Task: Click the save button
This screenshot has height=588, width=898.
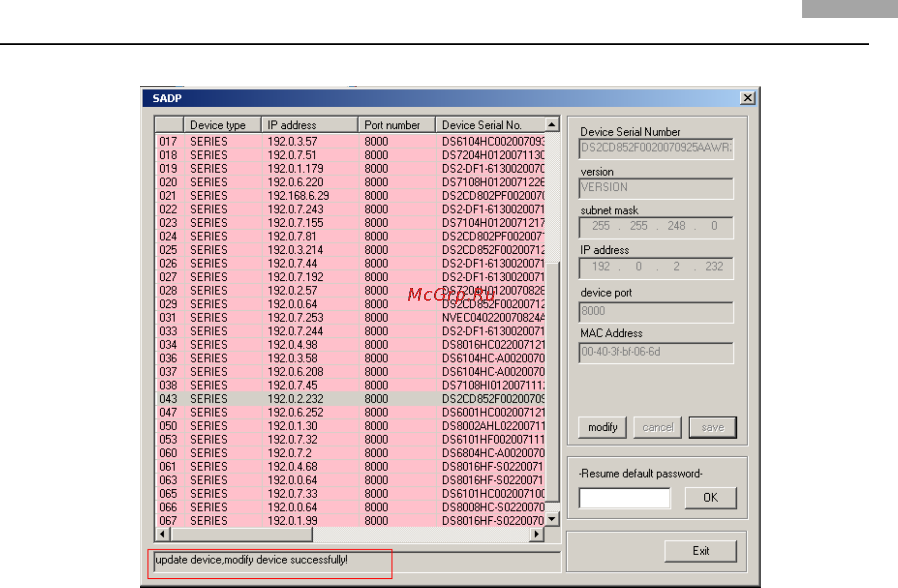Action: [712, 427]
